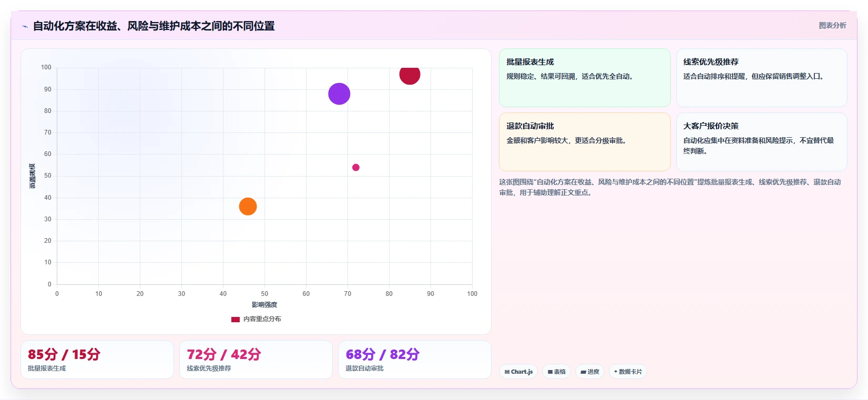Click the orange bubble in the chart
Image resolution: width=868 pixels, height=400 pixels.
(248, 207)
